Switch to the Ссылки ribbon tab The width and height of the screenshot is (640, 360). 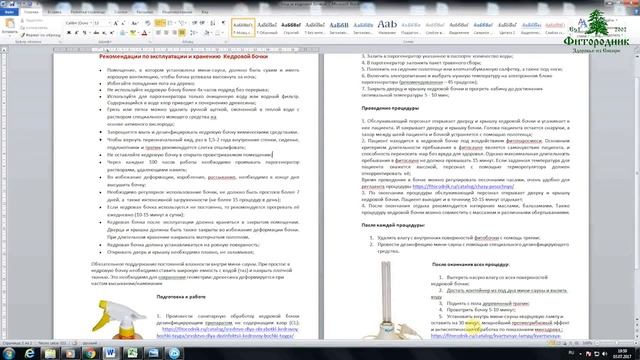coord(121,12)
